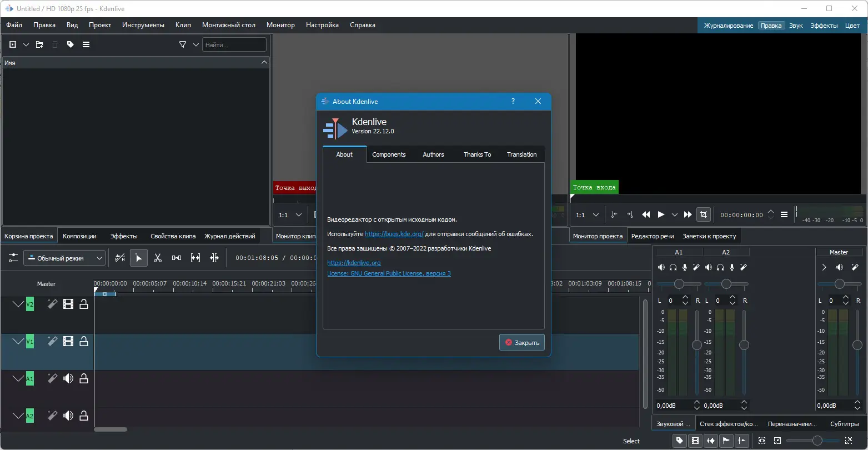868x450 pixels.
Task: Open the https://kdenlive.org link
Action: click(354, 263)
